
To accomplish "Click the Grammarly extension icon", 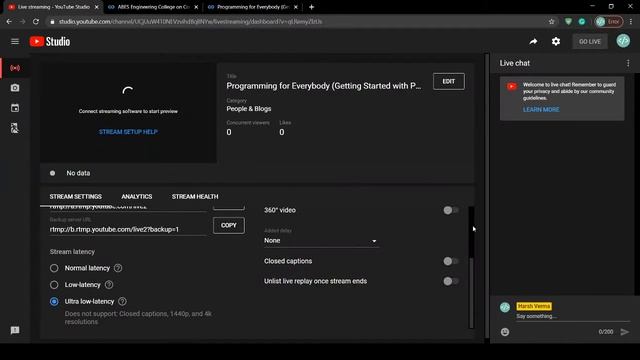I will (x=582, y=22).
